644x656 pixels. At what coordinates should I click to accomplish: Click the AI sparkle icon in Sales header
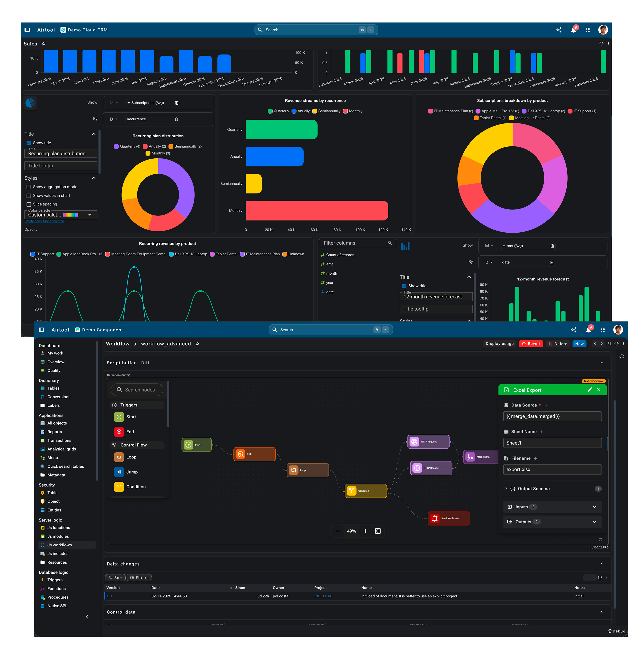(558, 30)
